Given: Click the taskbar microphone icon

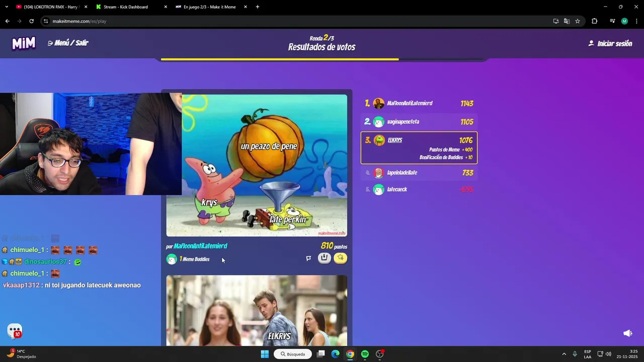Looking at the screenshot, I should (x=575, y=354).
